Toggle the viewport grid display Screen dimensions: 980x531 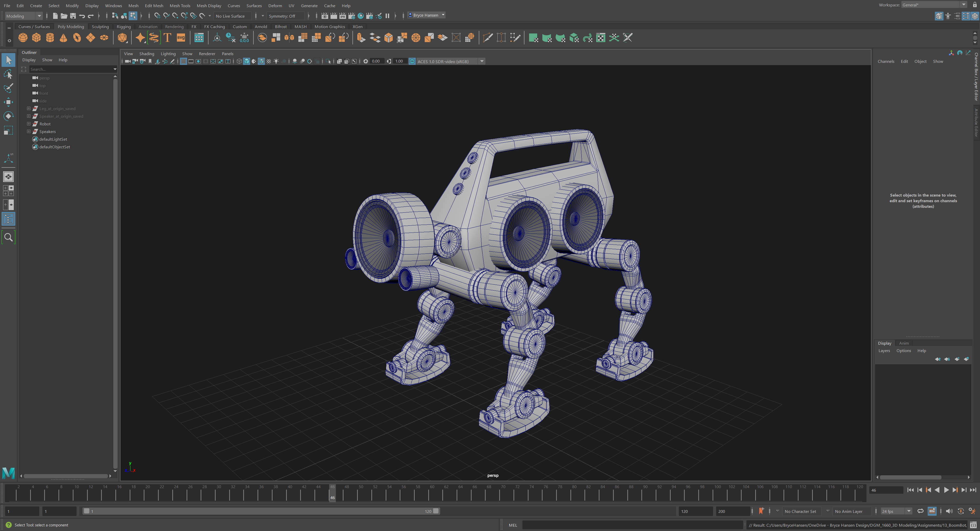(x=183, y=61)
